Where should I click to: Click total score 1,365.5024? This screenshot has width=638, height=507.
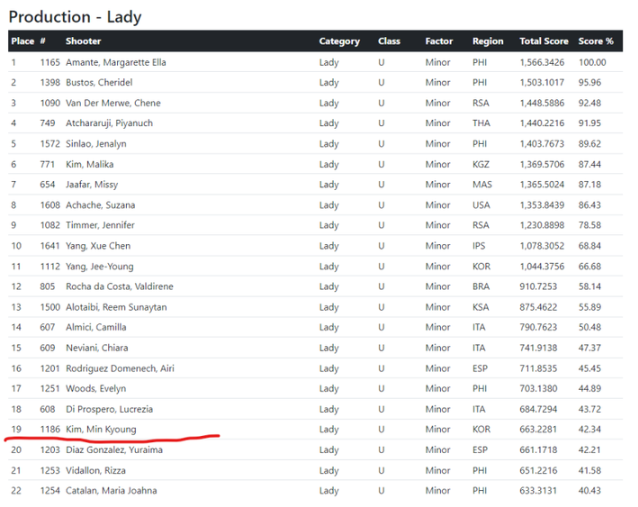click(542, 184)
